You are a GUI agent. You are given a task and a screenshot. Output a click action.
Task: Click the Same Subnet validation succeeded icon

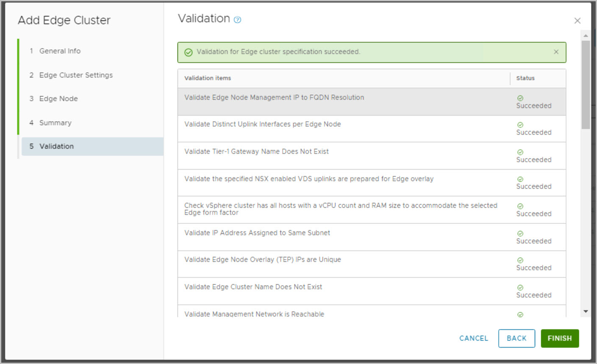(520, 233)
